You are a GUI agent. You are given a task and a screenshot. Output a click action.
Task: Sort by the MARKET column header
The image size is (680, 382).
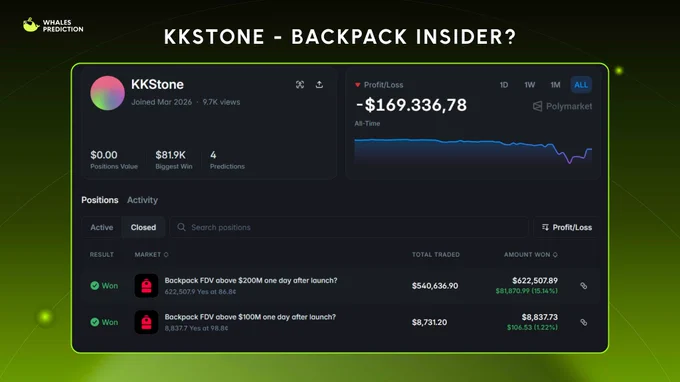click(x=151, y=255)
